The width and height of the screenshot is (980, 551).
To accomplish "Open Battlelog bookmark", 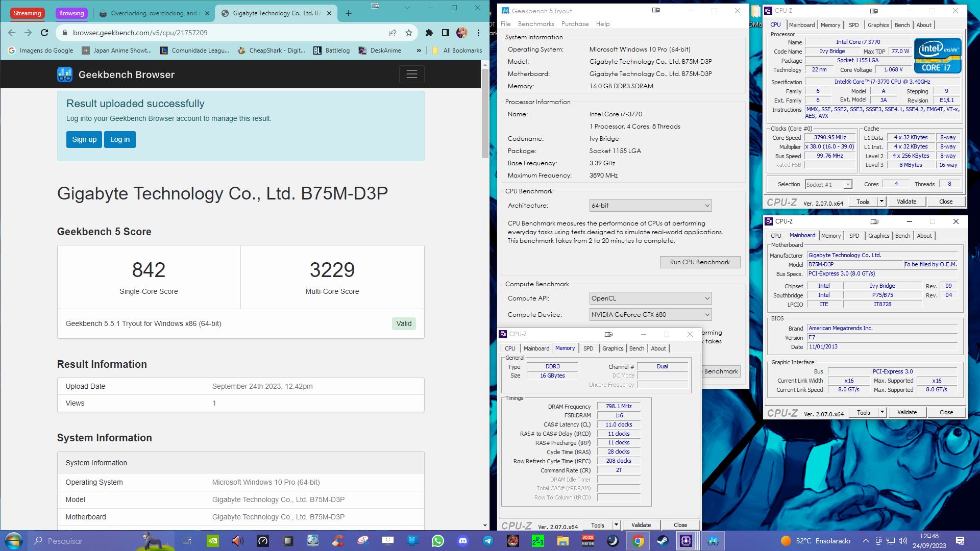I will [332, 51].
